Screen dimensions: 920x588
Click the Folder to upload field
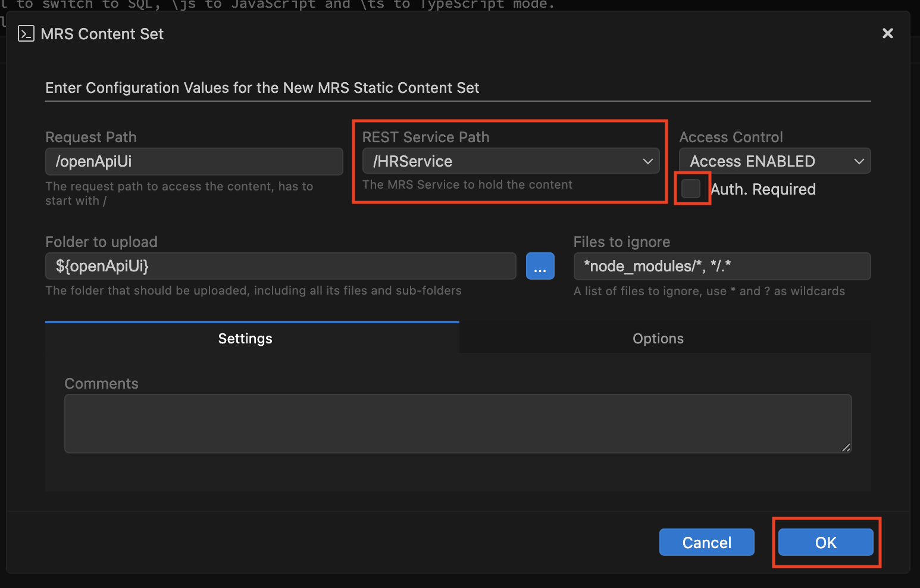(x=281, y=266)
